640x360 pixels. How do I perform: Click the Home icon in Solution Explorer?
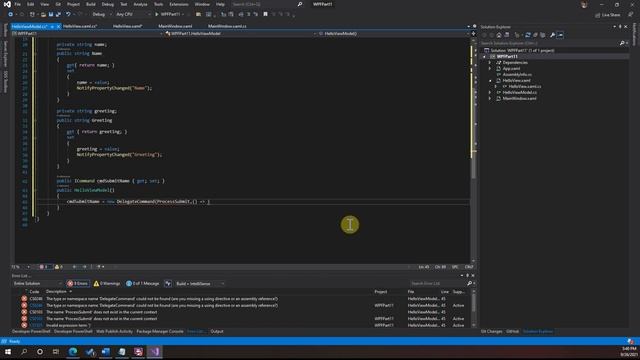tap(499, 35)
